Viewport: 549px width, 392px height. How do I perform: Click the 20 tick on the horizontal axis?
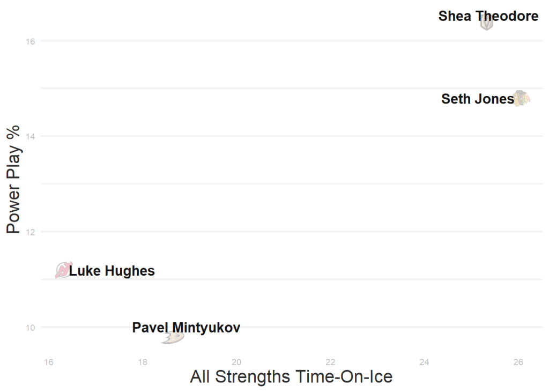click(236, 363)
